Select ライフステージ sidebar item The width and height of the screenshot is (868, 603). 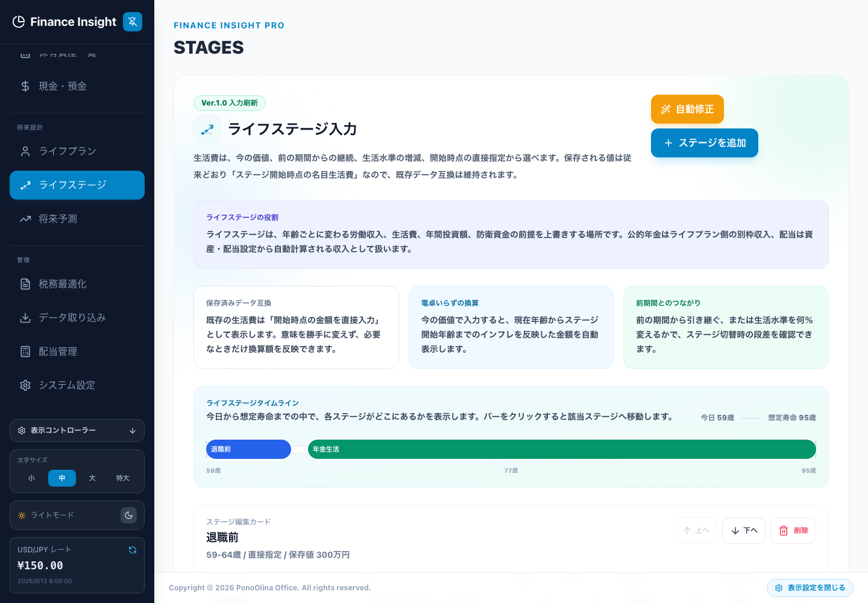tap(77, 185)
